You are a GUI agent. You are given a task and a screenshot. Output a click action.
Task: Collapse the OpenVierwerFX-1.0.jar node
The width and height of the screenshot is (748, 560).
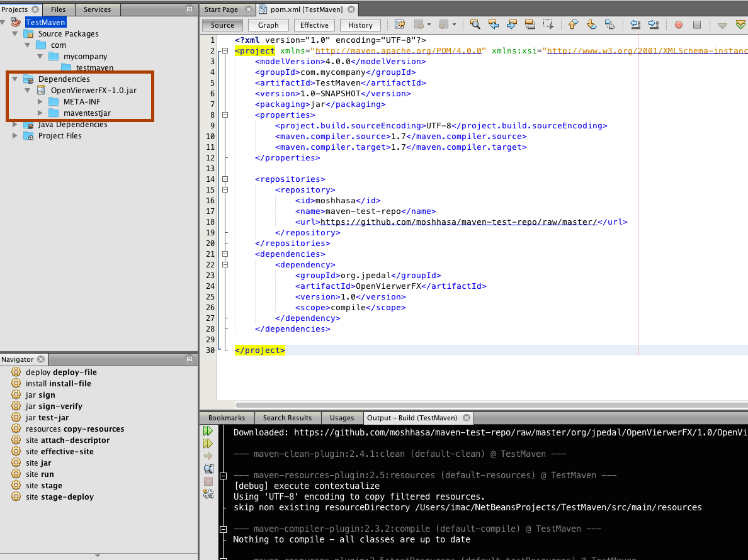click(28, 91)
